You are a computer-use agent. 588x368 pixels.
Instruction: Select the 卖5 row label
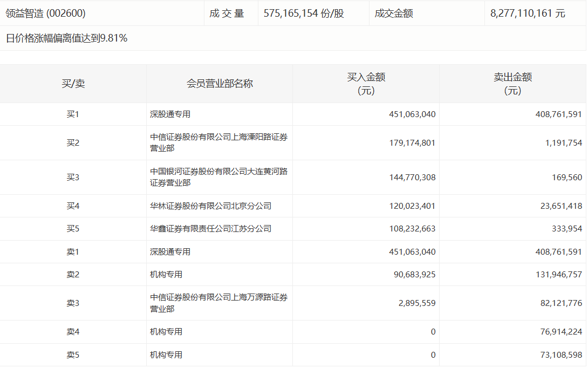[73, 355]
